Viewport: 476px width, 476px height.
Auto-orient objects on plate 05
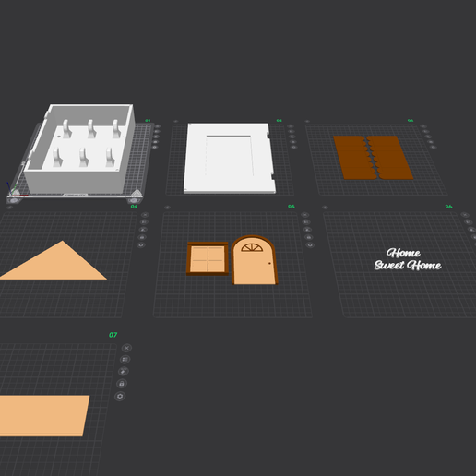(x=307, y=230)
